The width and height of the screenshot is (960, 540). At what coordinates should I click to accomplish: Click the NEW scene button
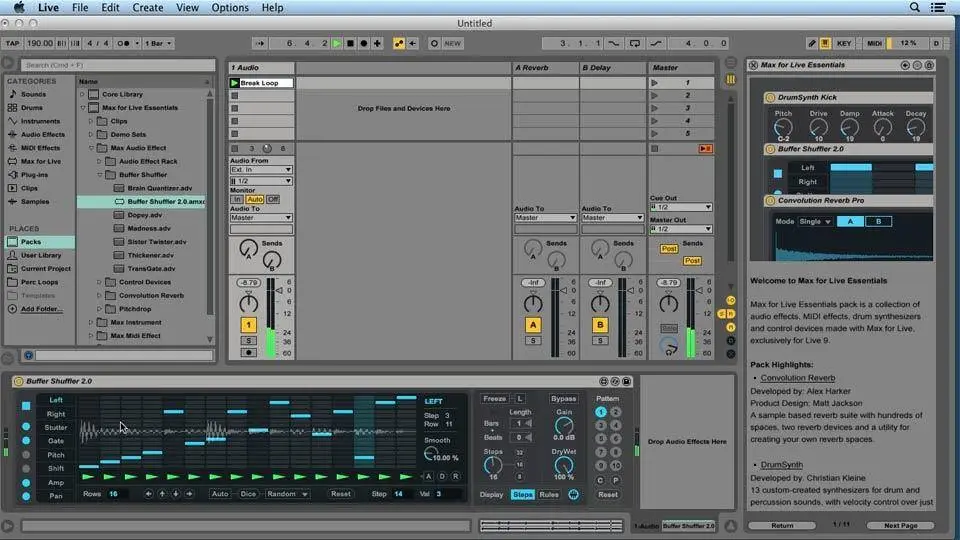(452, 43)
